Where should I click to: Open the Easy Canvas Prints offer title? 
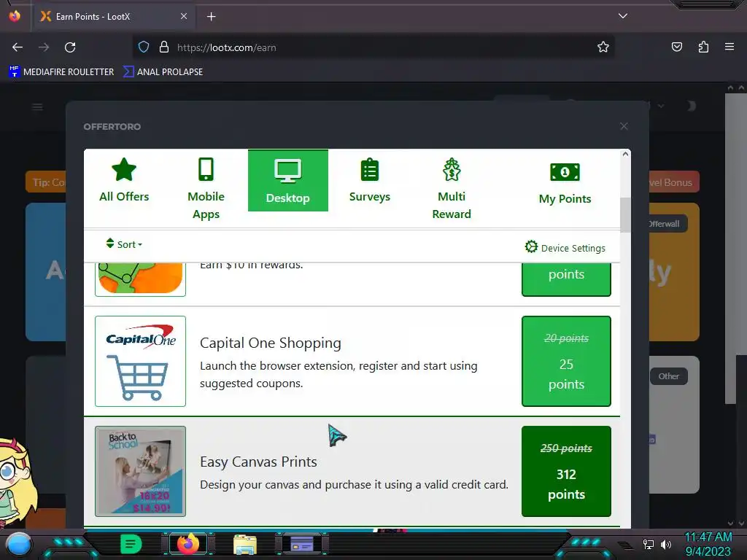click(x=258, y=462)
